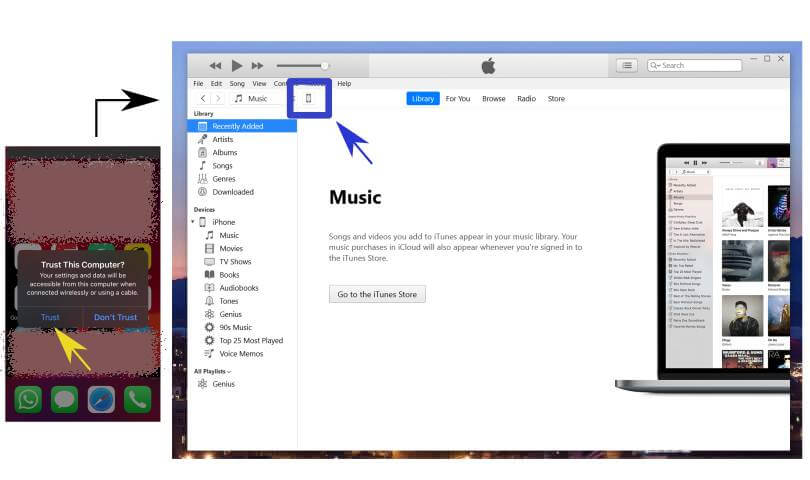The height and width of the screenshot is (480, 810).
Task: Click the TV Shows screen icon
Action: (x=209, y=261)
